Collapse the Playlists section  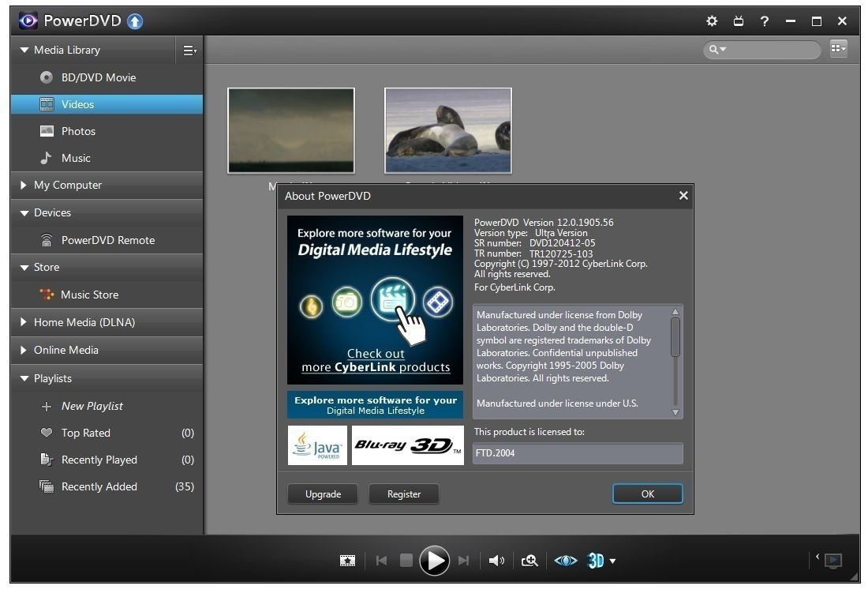pyautogui.click(x=24, y=379)
